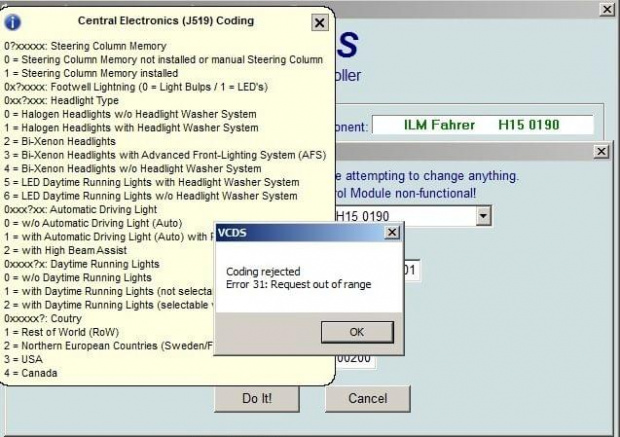
Task: Click '0xx?xxx: Headlight Type' heading
Action: pos(61,100)
